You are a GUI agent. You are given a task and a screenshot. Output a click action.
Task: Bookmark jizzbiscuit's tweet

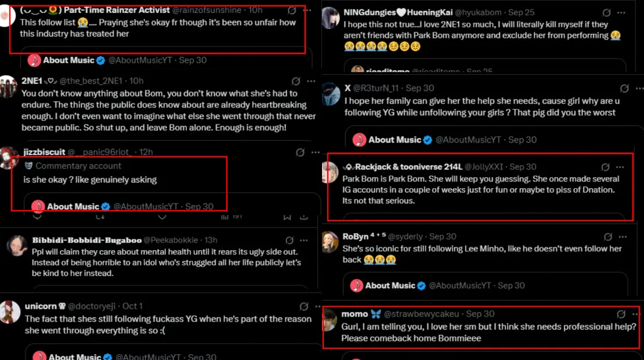(x=286, y=217)
